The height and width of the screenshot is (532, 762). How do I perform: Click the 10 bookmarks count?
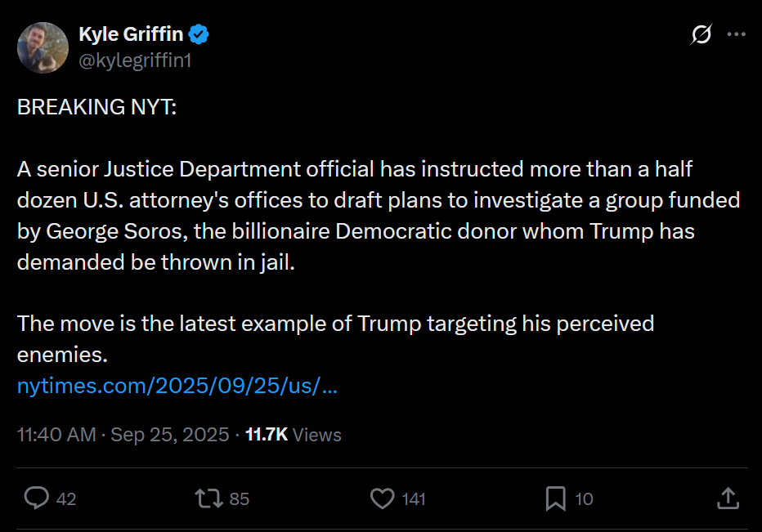(x=584, y=498)
